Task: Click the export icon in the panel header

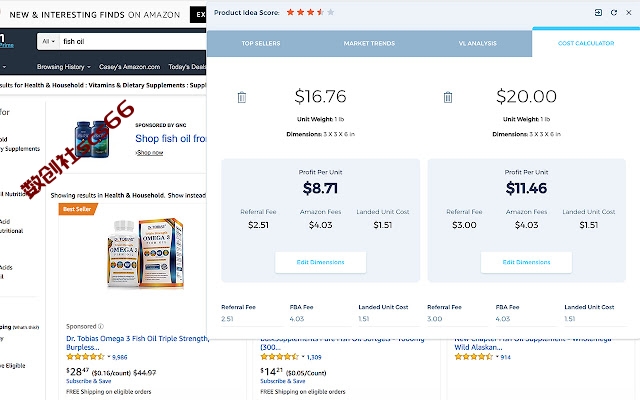Action: coord(598,13)
